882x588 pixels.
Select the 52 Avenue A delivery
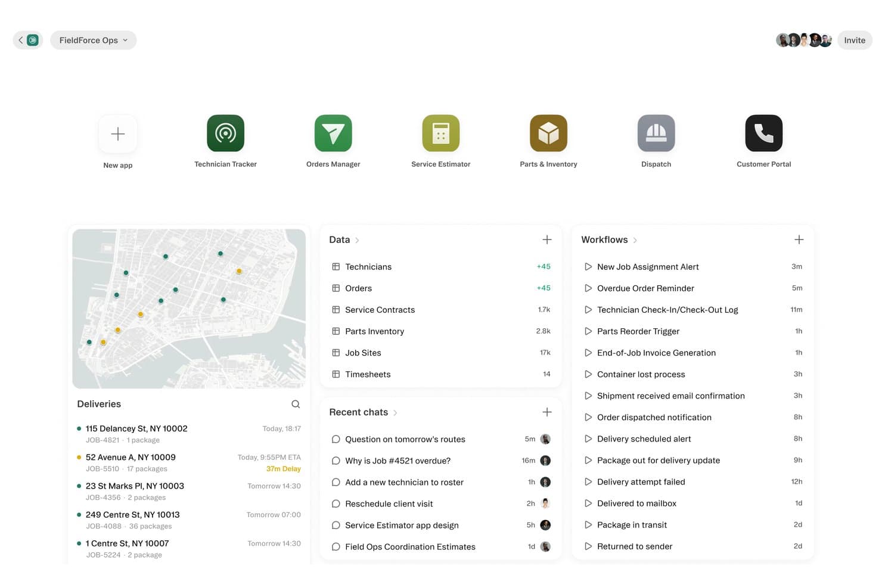tap(189, 463)
